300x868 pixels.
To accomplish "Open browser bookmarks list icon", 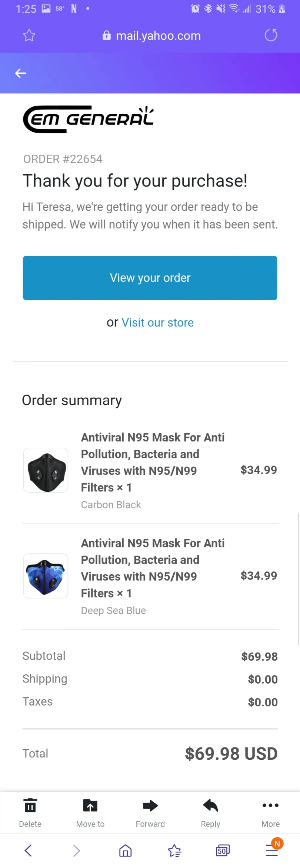I will click(174, 851).
